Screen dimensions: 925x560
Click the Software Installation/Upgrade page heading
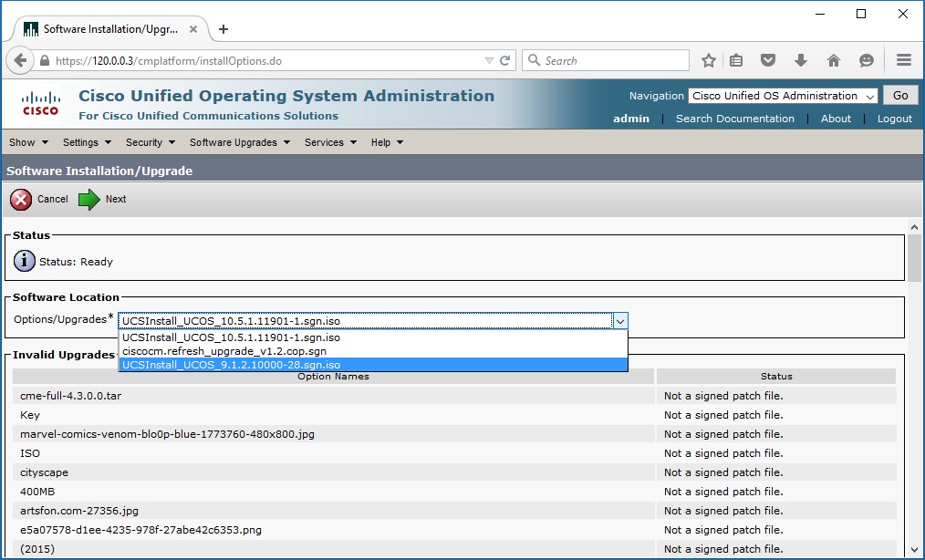coord(99,171)
